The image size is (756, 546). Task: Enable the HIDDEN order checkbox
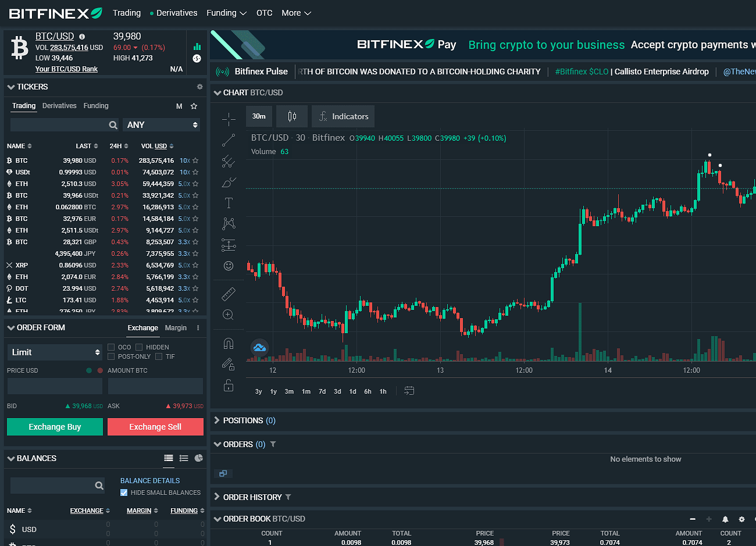pyautogui.click(x=139, y=347)
